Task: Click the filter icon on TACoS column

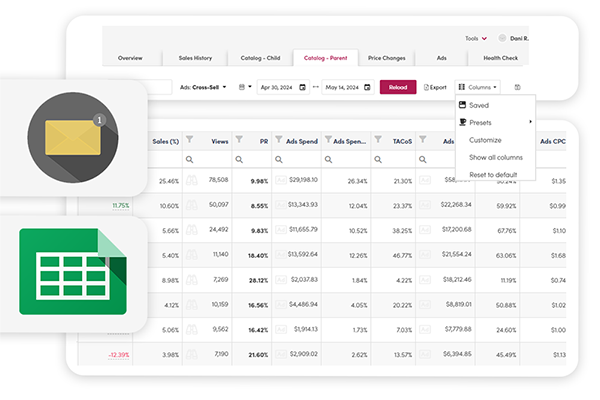Action: click(378, 139)
